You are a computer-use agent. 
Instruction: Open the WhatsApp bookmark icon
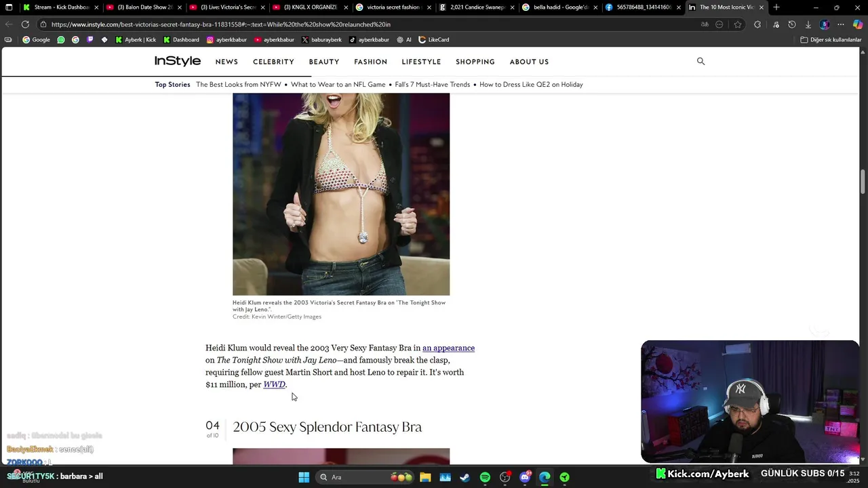(x=61, y=39)
